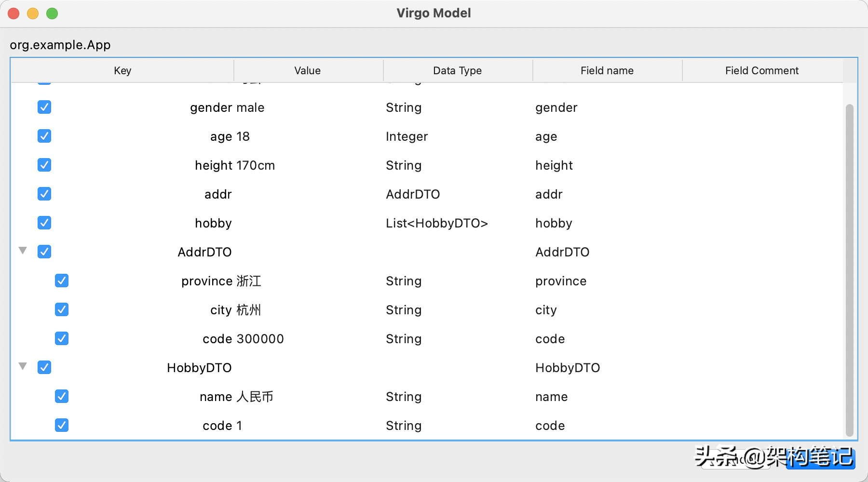The height and width of the screenshot is (482, 868).
Task: Click String data type in height row
Action: [x=404, y=165]
